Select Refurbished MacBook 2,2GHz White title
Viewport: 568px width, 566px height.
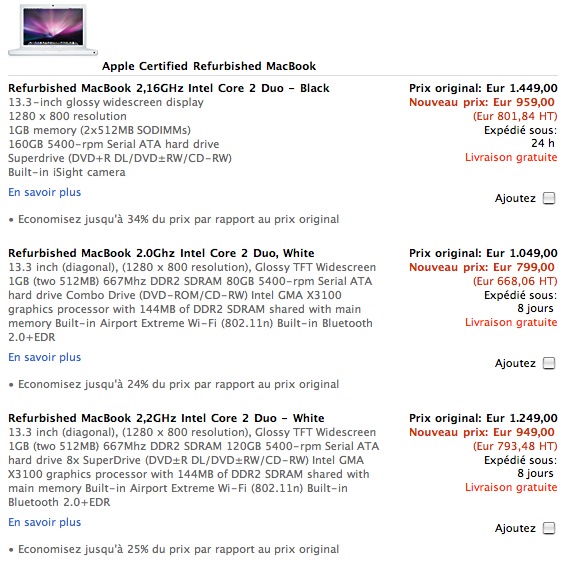pyautogui.click(x=166, y=418)
